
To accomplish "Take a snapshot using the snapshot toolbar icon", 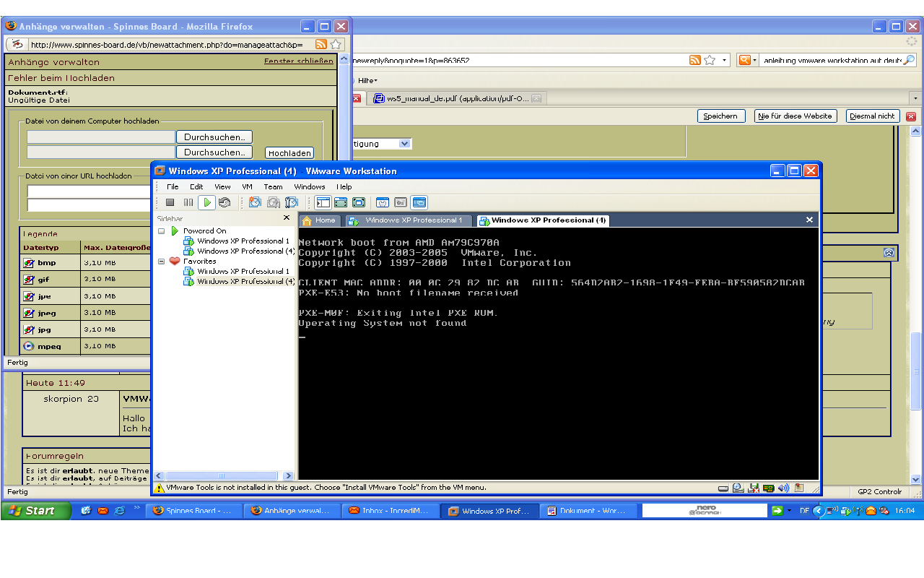I will [x=255, y=203].
